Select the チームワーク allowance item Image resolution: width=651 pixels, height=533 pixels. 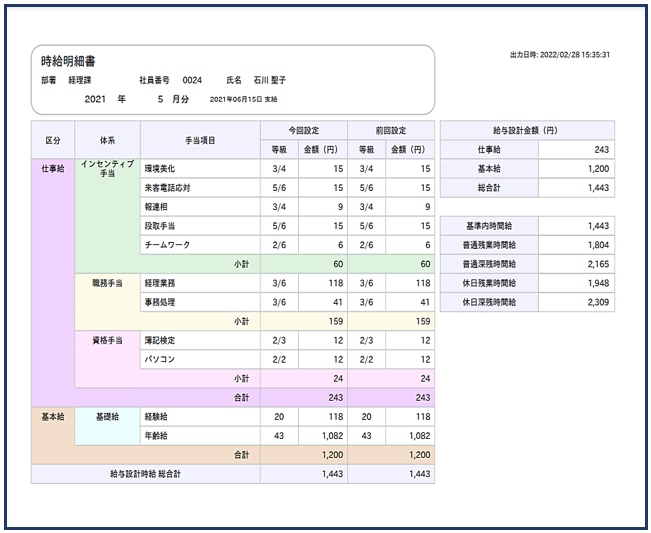tap(167, 245)
